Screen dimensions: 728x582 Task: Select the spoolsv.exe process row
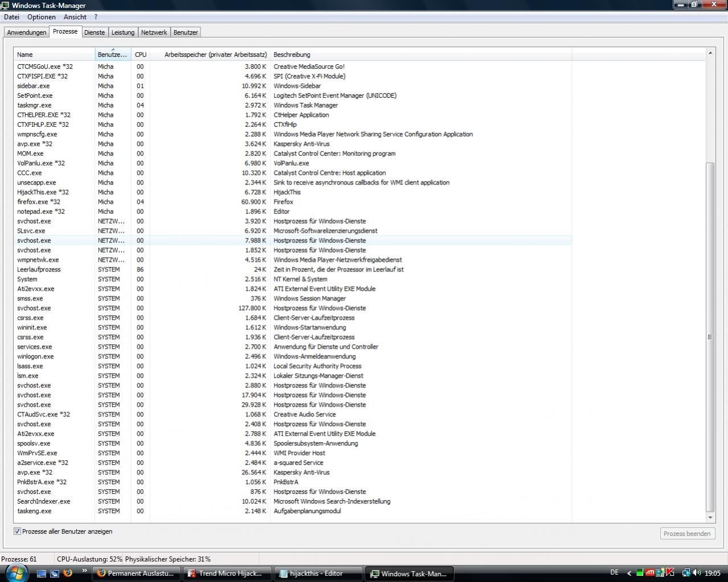(x=293, y=444)
